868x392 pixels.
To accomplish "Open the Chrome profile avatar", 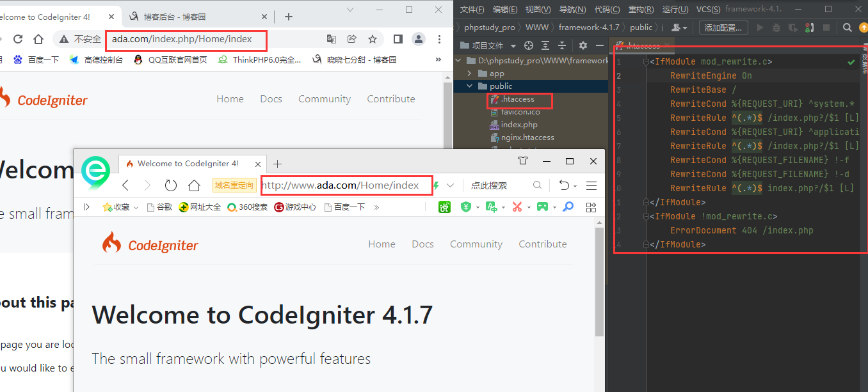I will [419, 39].
